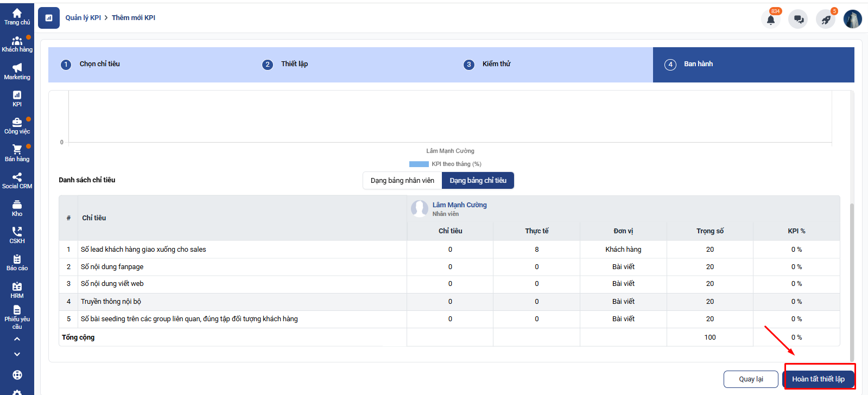The width and height of the screenshot is (868, 395).
Task: Open user profile avatar
Action: click(x=852, y=20)
